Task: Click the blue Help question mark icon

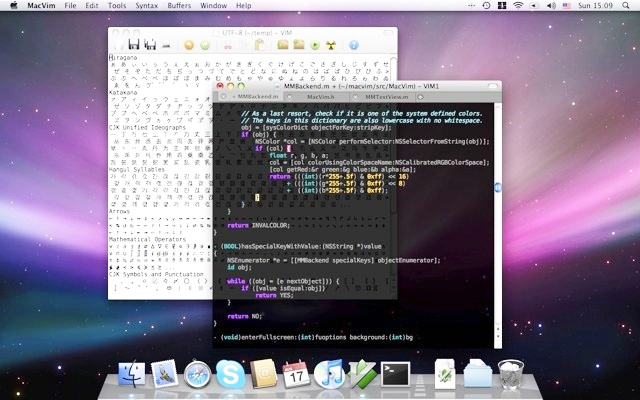Action: (x=354, y=45)
